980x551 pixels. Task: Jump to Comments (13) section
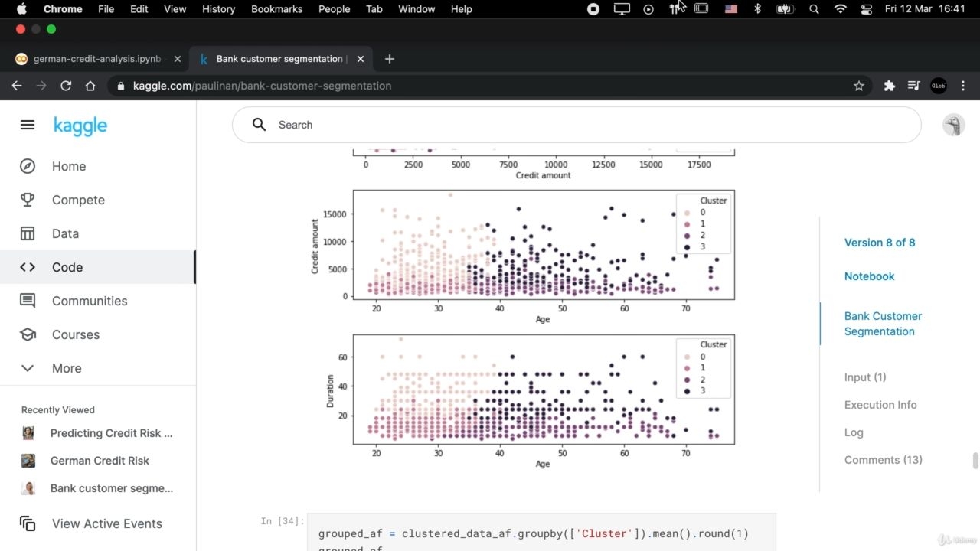(883, 460)
